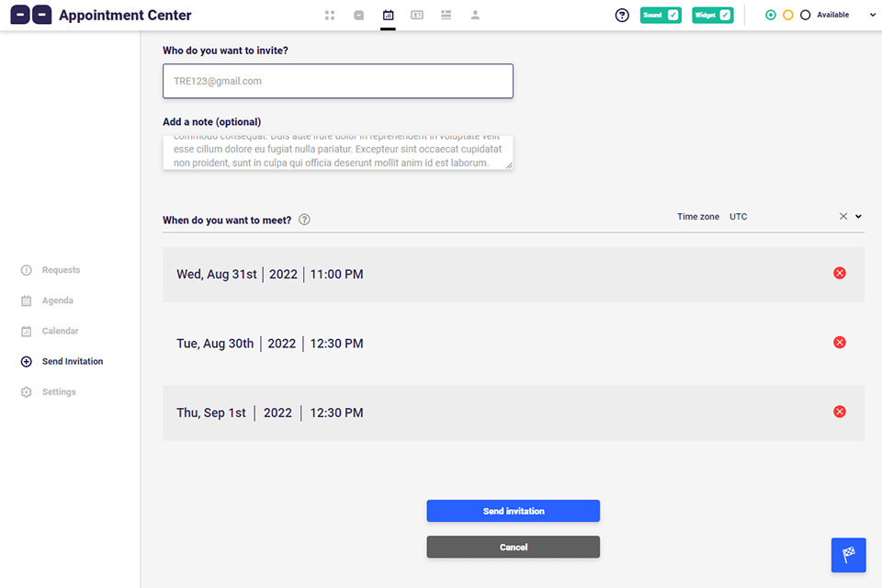882x588 pixels.
Task: Click the help question mark in header
Action: [622, 16]
